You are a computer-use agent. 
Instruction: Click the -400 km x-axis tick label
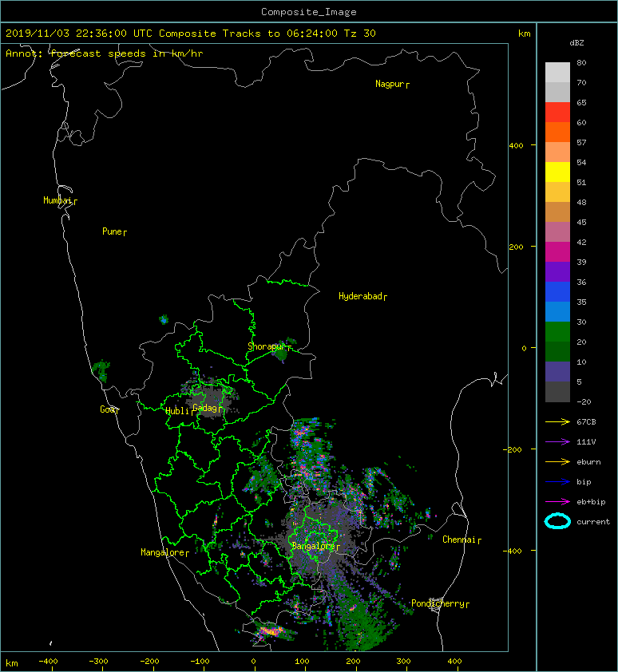pyautogui.click(x=48, y=662)
